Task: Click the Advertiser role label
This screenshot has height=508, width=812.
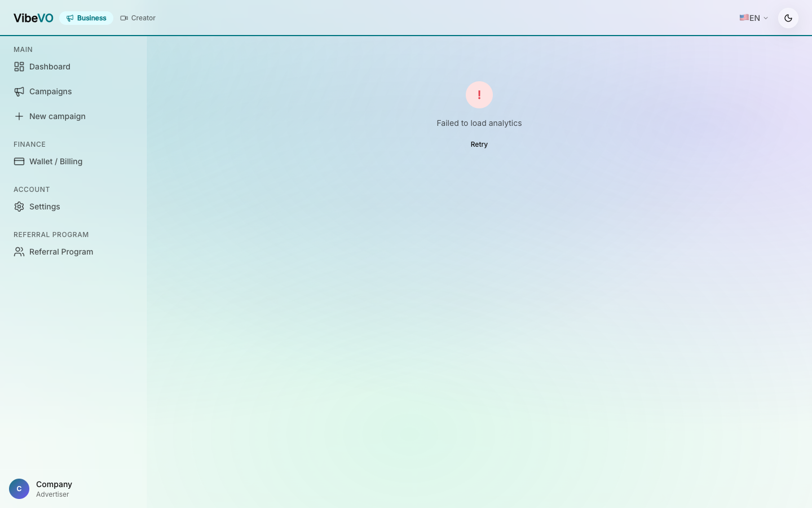Action: coord(52,494)
